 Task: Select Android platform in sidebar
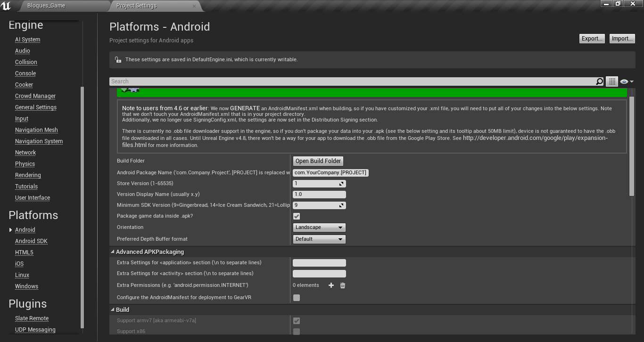coord(25,230)
